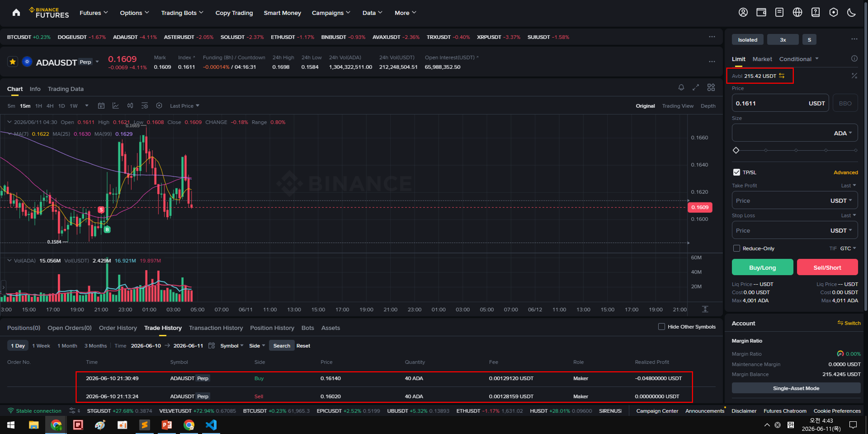Change the candlestick chart style
The height and width of the screenshot is (434, 868).
pyautogui.click(x=130, y=106)
